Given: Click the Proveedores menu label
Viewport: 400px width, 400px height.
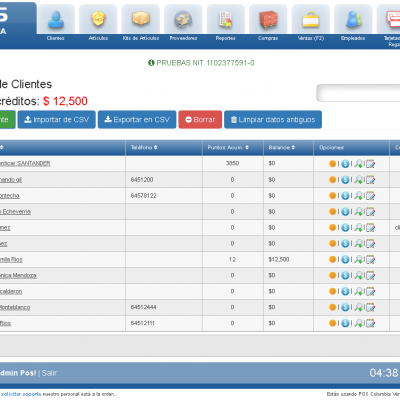Looking at the screenshot, I should (183, 38).
